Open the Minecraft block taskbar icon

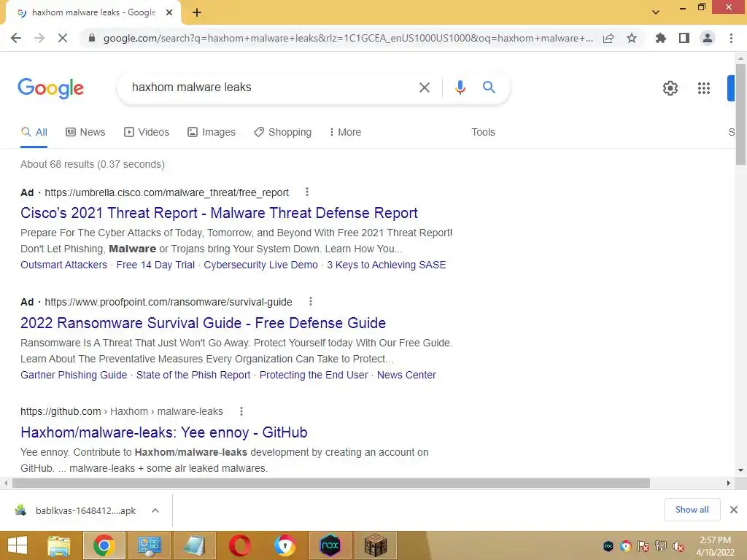[x=375, y=545]
